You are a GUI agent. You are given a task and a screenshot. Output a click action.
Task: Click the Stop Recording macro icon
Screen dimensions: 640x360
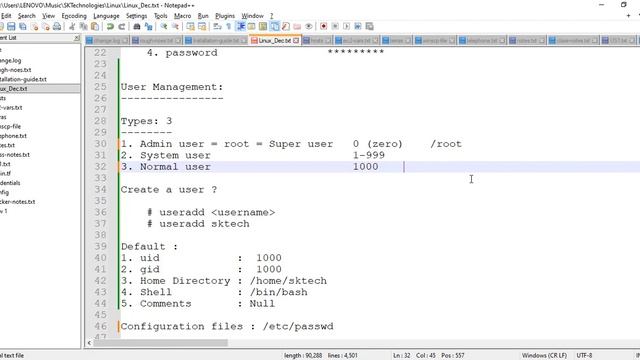pos(335,27)
